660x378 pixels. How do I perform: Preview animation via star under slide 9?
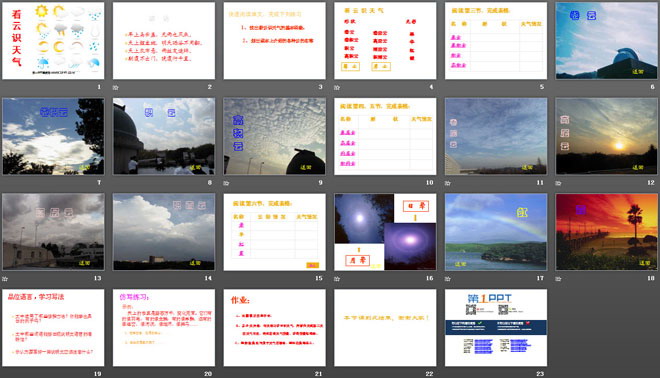pyautogui.click(x=226, y=183)
